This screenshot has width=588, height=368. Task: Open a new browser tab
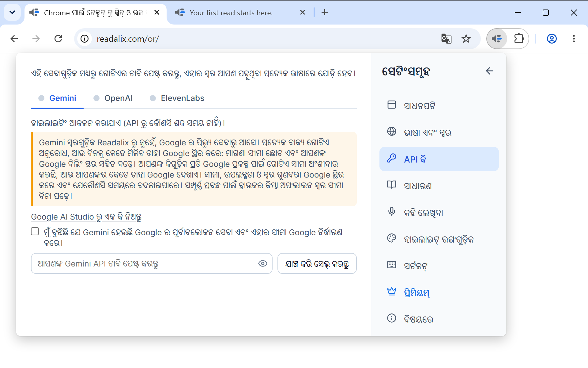(x=325, y=12)
